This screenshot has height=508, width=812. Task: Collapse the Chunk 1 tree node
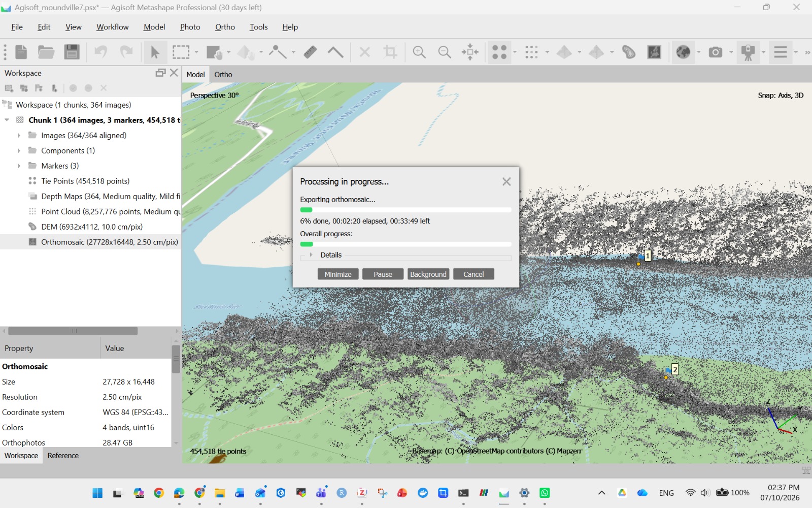coord(7,120)
